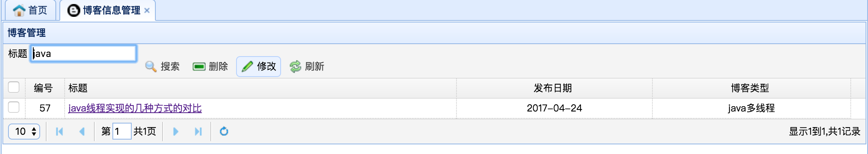Open the java线程实现的几种方式的对比 link
This screenshot has width=868, height=154.
[135, 108]
